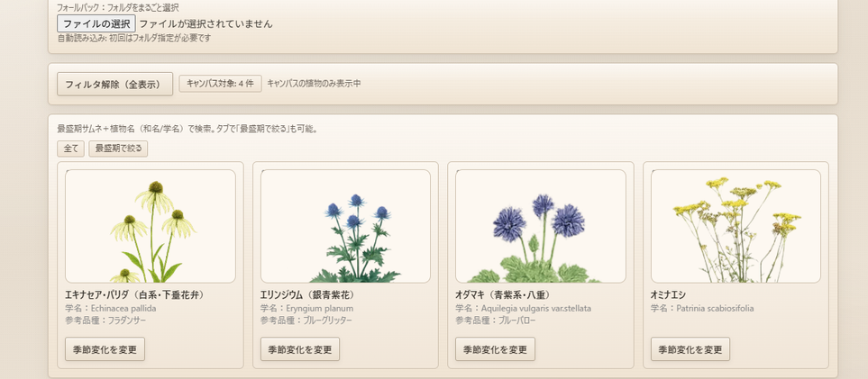Image resolution: width=868 pixels, height=379 pixels.
Task: Click フィルタ解除（全表示） button
Action: pyautogui.click(x=114, y=84)
